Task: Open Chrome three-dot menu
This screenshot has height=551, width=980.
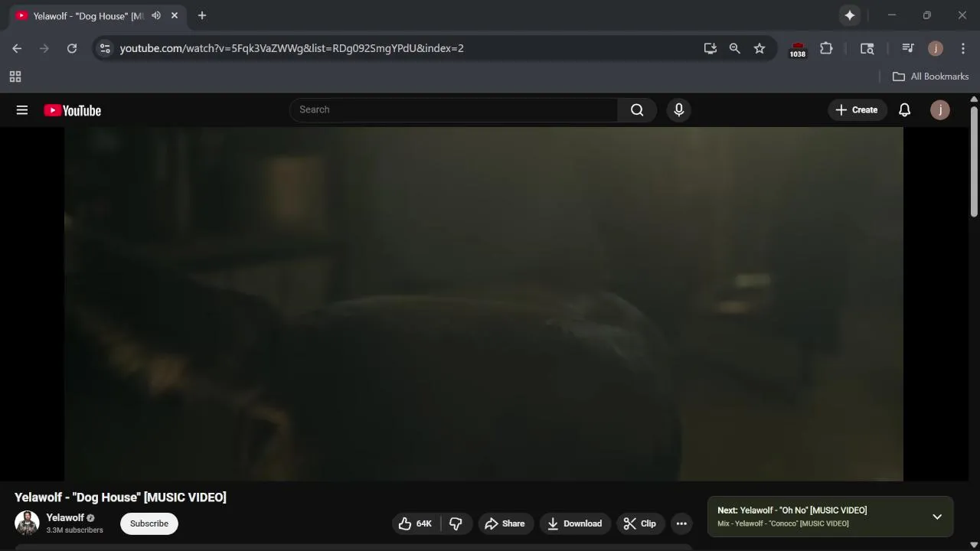Action: (963, 48)
